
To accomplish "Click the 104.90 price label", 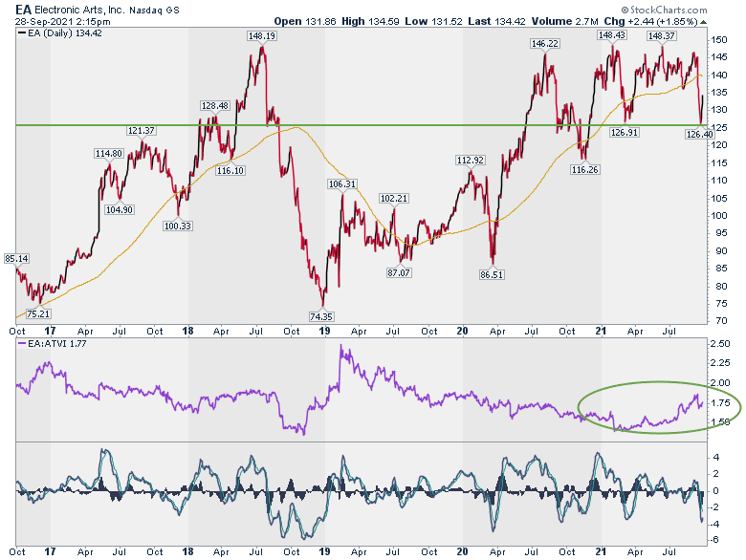I will [120, 209].
